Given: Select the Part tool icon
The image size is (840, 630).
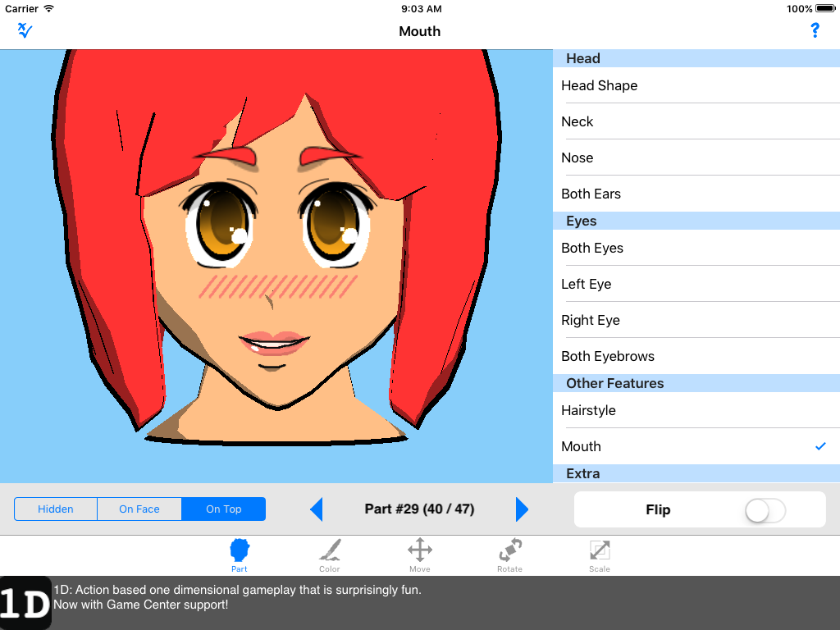Looking at the screenshot, I should (240, 555).
